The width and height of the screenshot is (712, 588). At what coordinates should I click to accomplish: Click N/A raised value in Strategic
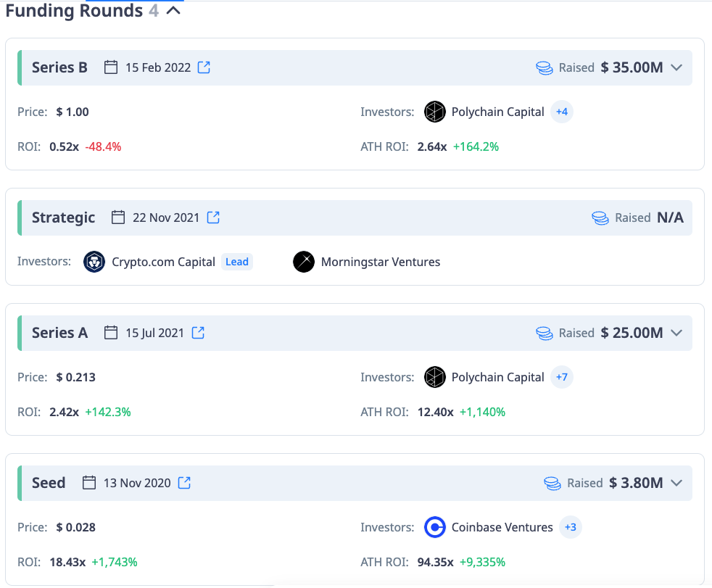670,218
